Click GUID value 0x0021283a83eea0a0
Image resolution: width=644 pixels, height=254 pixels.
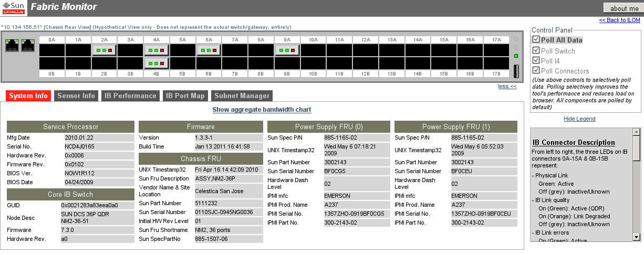tap(98, 205)
